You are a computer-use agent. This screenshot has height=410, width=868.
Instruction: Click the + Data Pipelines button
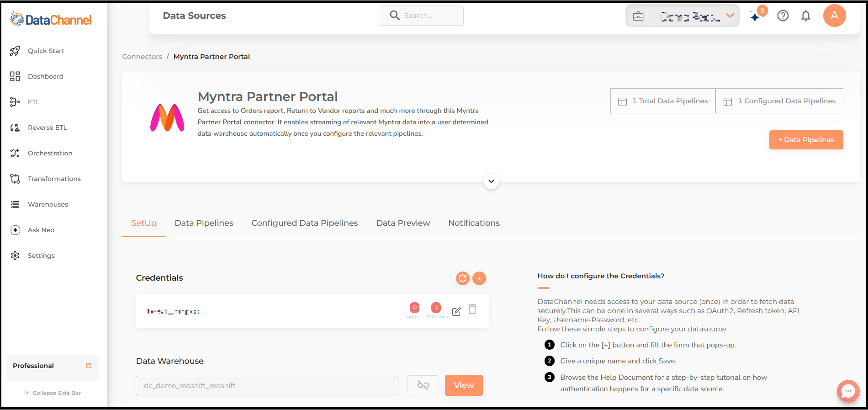click(806, 140)
